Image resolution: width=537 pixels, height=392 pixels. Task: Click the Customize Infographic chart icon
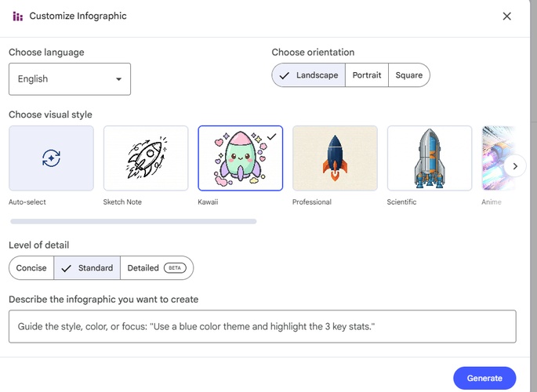point(17,16)
